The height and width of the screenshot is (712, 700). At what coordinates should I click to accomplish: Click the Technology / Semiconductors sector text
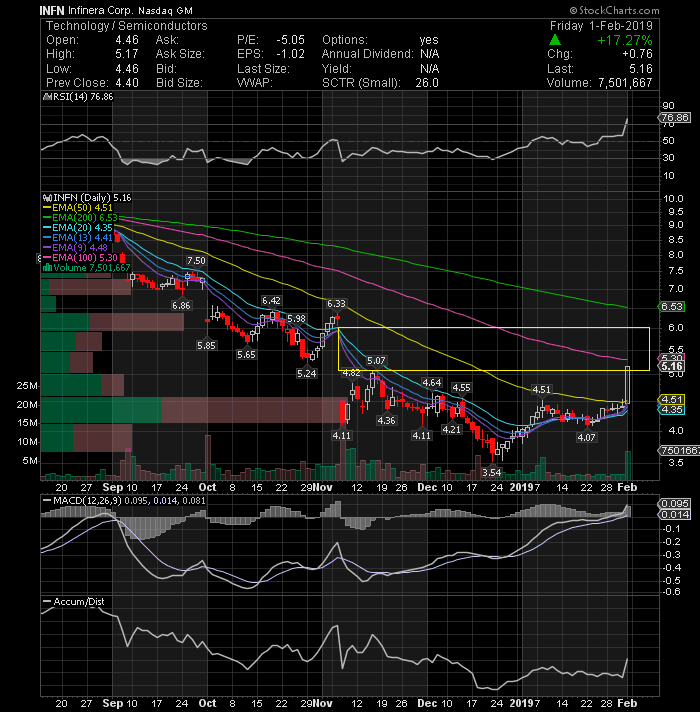pyautogui.click(x=127, y=26)
